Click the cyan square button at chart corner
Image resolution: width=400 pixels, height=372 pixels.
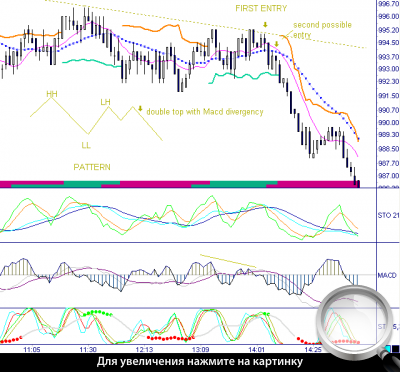click(388, 349)
